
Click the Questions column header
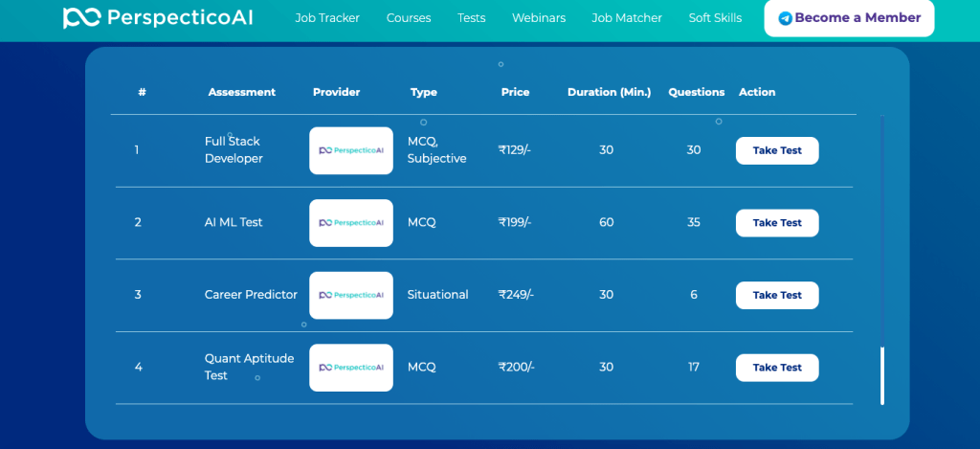click(x=697, y=92)
